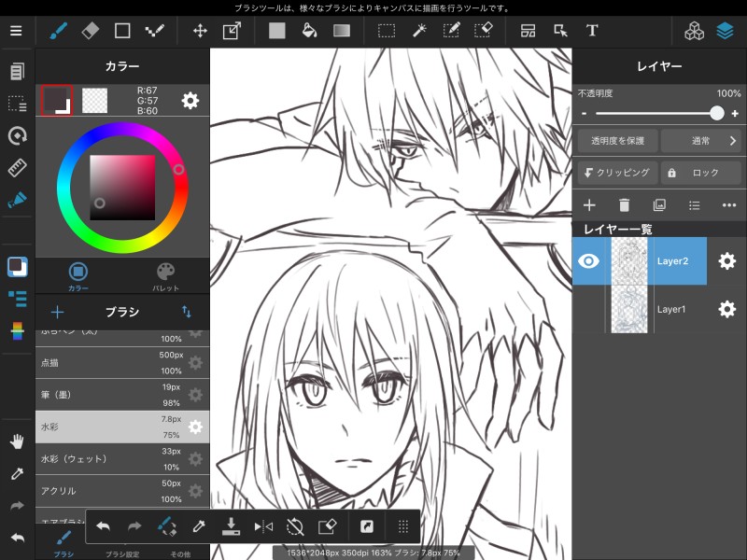This screenshot has width=747, height=560.
Task: Open more layer options ellipsis
Action: tap(729, 205)
